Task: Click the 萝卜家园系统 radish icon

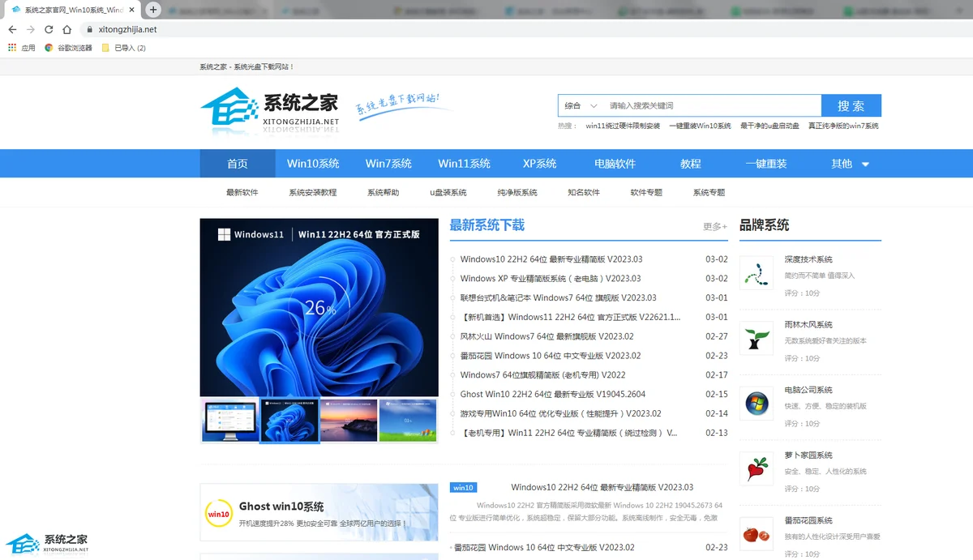Action: (757, 469)
